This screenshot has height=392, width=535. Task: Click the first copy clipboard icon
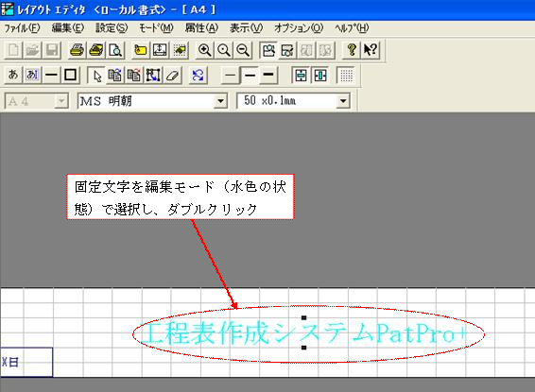pyautogui.click(x=115, y=75)
